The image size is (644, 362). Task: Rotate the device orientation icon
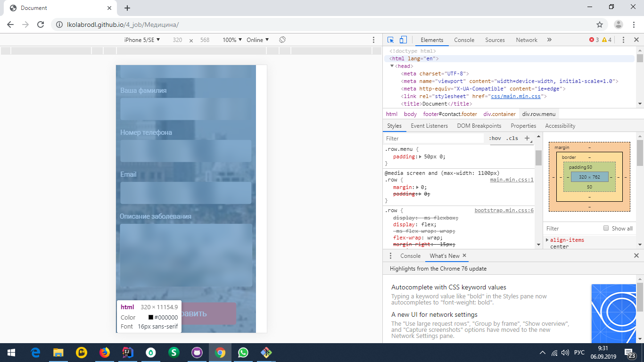tap(282, 40)
